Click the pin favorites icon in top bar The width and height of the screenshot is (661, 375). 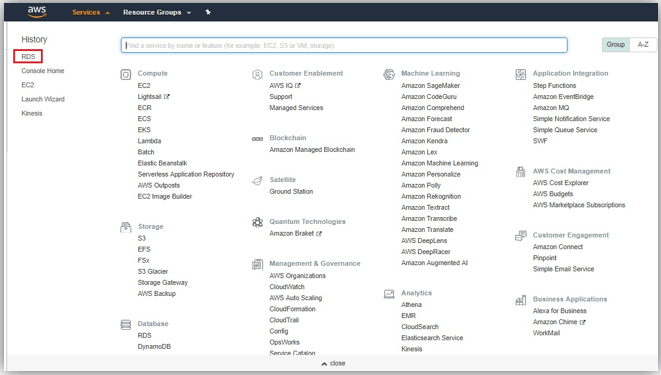click(208, 12)
